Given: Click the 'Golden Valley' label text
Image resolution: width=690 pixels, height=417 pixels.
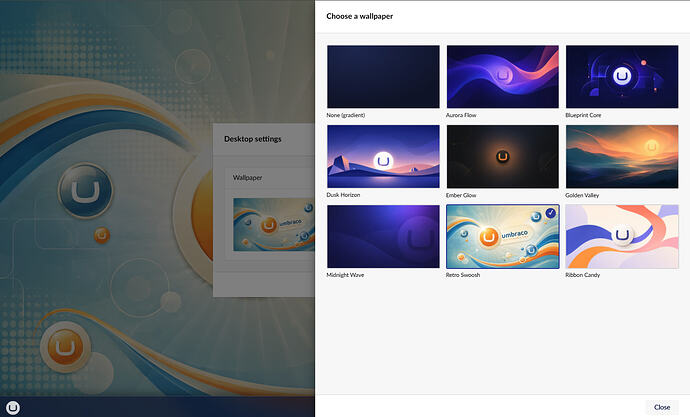Looking at the screenshot, I should click(x=582, y=195).
